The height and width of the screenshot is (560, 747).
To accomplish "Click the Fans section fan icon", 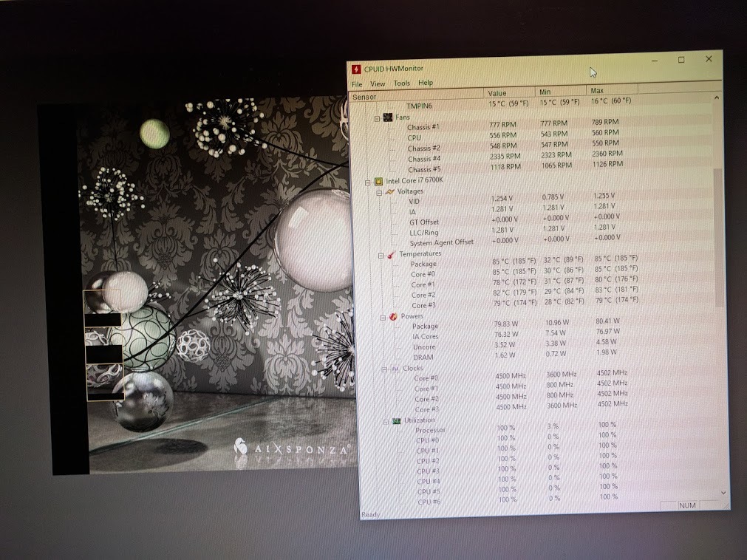I will 388,117.
